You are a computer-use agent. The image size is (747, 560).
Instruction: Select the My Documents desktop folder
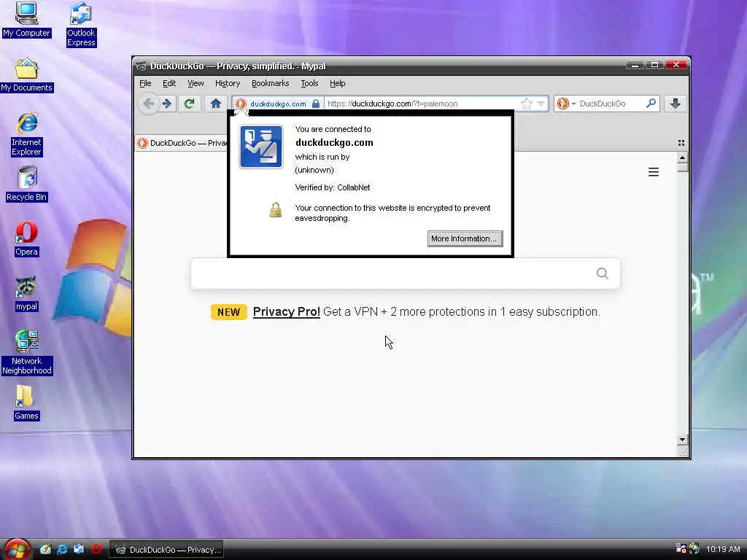27,75
